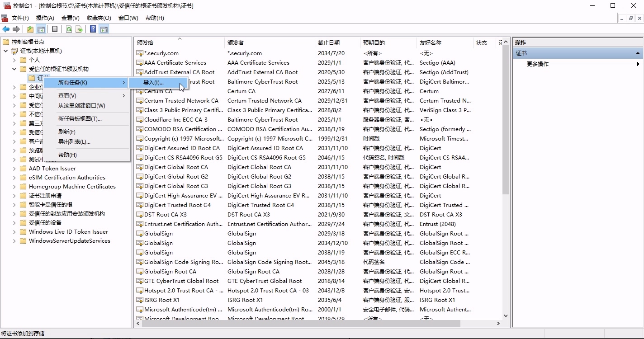644x339 pixels.
Task: Select 从这里创建窗口(W) in context menu
Action: pyautogui.click(x=87, y=106)
